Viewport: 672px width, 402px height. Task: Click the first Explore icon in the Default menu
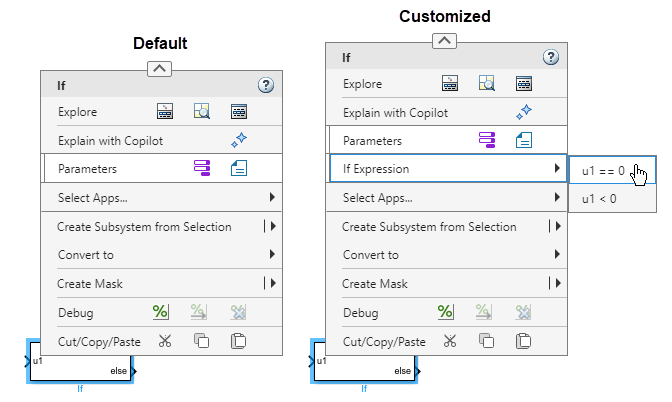click(166, 112)
